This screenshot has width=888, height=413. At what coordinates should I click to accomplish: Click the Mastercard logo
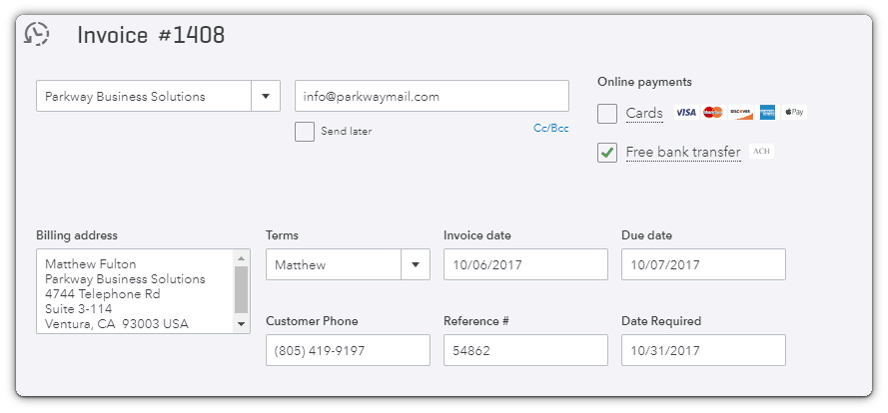[x=713, y=112]
